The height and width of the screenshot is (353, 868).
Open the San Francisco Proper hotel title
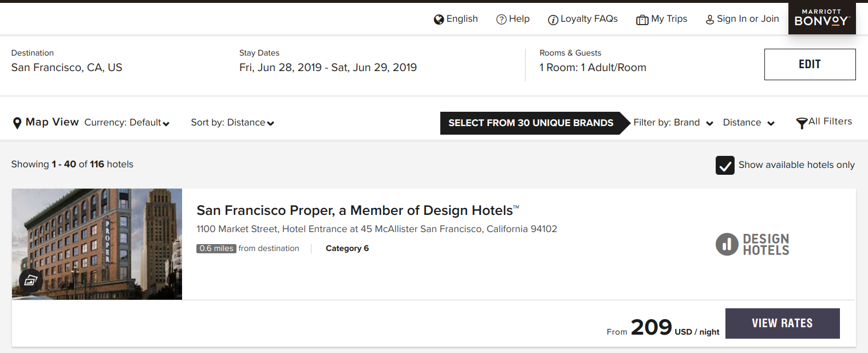pos(358,210)
